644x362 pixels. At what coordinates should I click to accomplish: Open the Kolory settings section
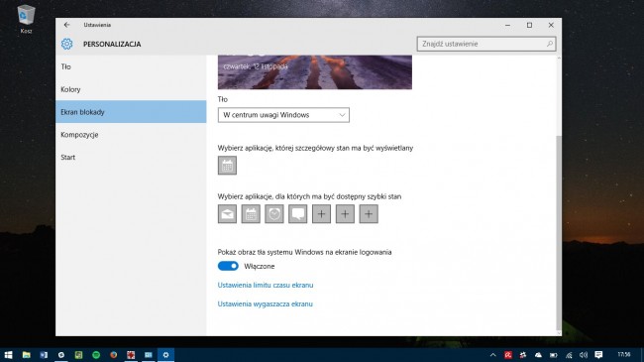131,89
